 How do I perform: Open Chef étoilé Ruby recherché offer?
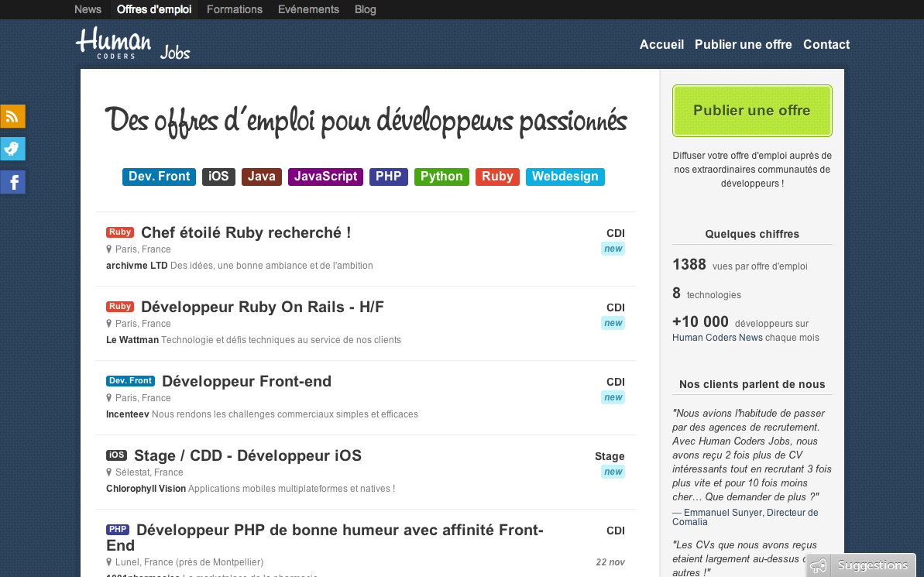point(246,233)
